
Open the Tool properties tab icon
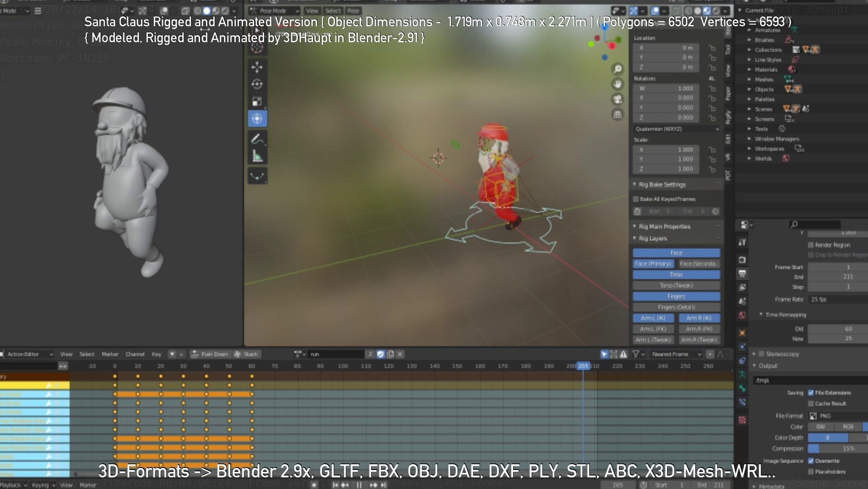(x=742, y=242)
